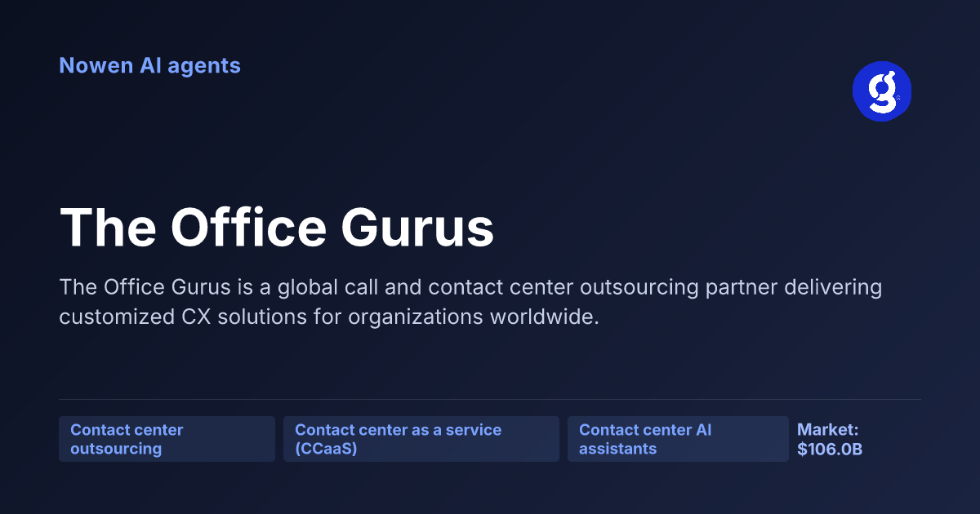The width and height of the screenshot is (980, 514).
Task: Click 'The Office Gurus' main title
Action: pyautogui.click(x=277, y=226)
